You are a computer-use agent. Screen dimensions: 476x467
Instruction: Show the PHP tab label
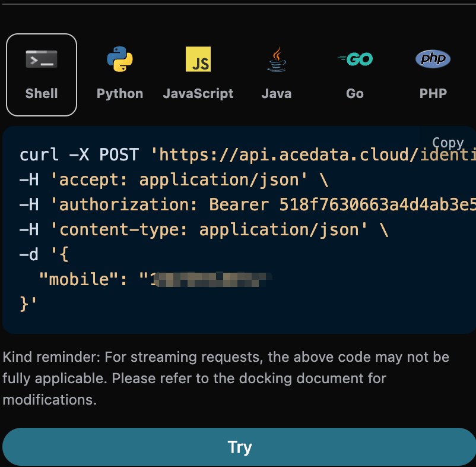(x=433, y=93)
